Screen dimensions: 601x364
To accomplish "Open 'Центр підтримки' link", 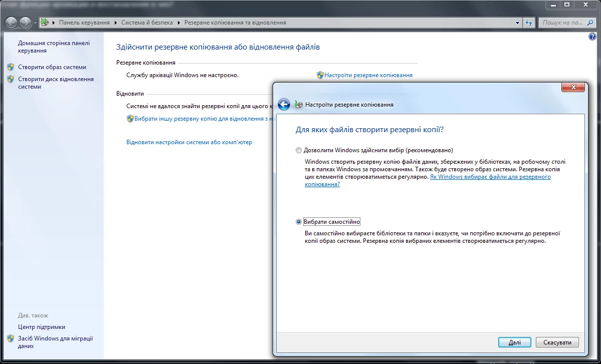I will click(42, 327).
